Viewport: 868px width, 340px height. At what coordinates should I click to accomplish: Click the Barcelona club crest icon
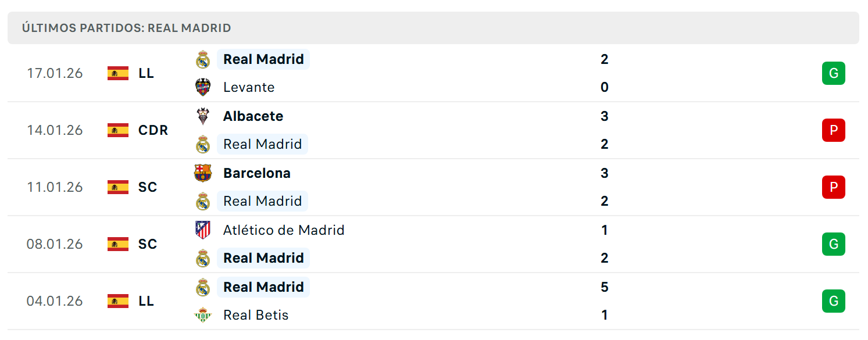(x=202, y=173)
